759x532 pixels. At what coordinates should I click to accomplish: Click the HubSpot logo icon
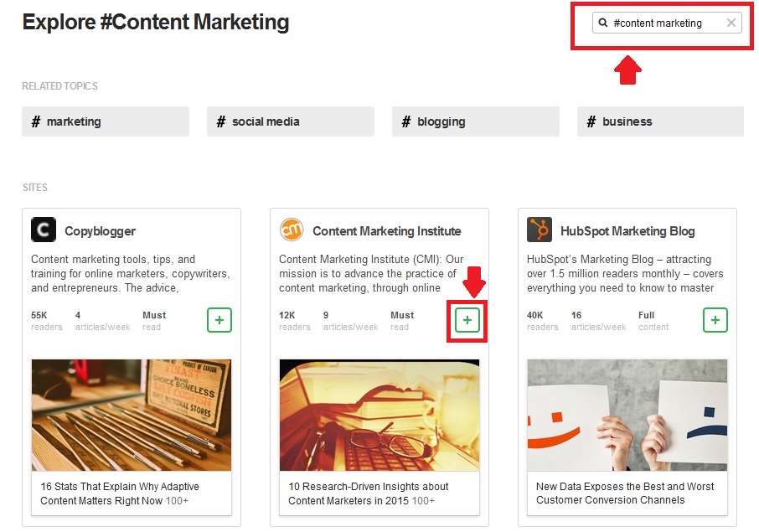click(x=540, y=230)
